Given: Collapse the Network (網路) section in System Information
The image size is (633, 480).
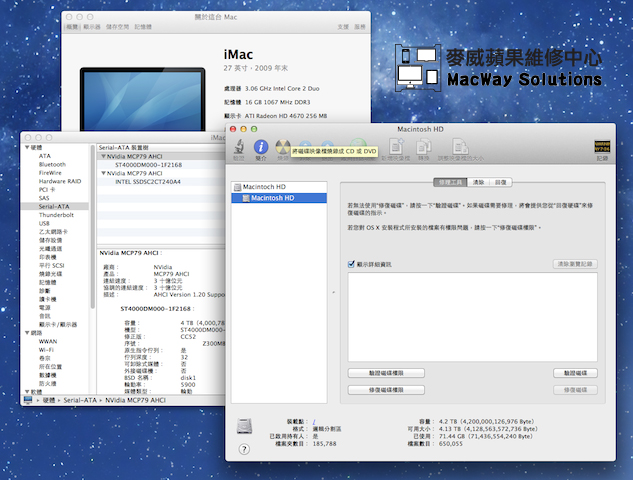Looking at the screenshot, I should pos(27,333).
